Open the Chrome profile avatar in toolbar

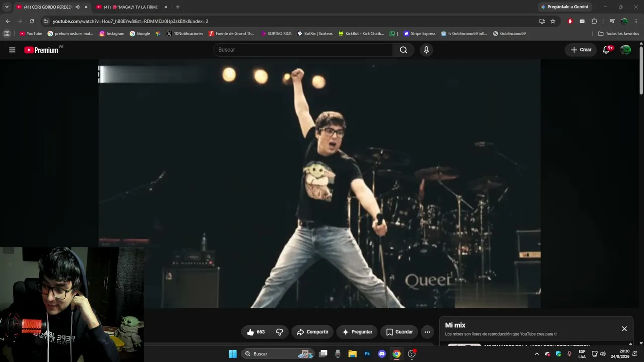tap(624, 21)
